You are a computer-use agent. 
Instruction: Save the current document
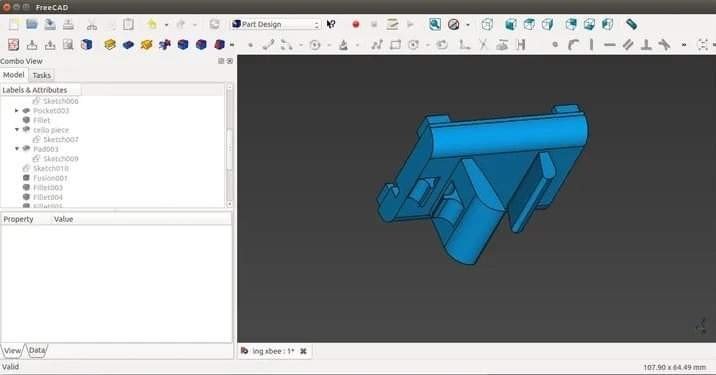pyautogui.click(x=50, y=24)
